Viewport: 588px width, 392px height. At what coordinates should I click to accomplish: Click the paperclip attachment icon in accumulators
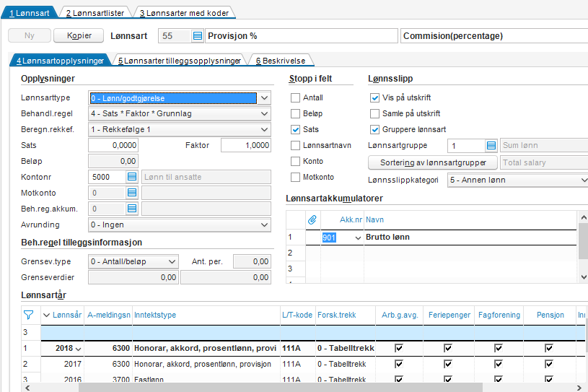312,219
